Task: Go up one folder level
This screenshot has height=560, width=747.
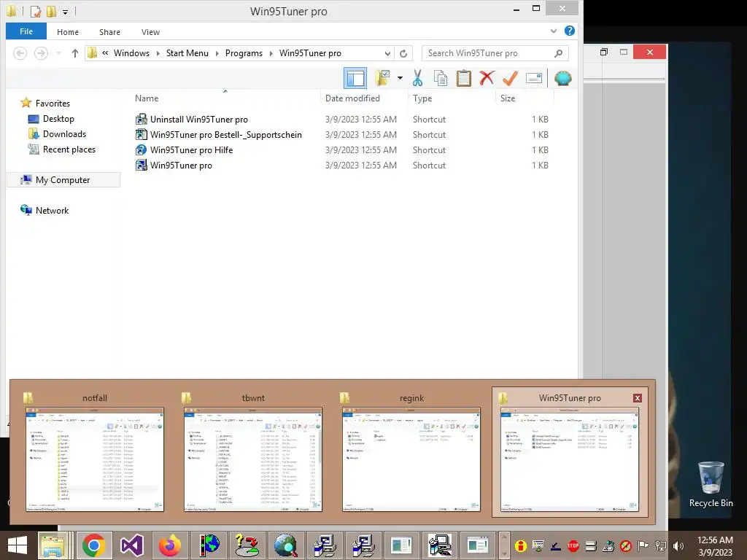Action: (75, 53)
